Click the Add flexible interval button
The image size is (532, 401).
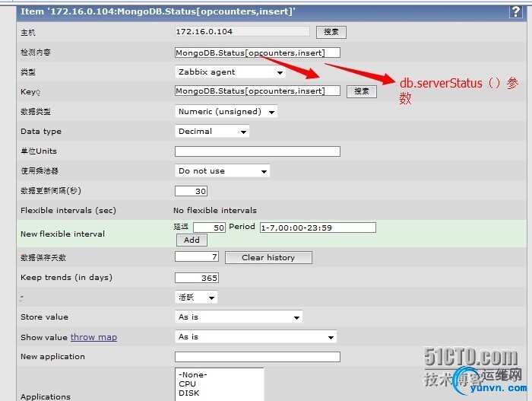pos(192,240)
